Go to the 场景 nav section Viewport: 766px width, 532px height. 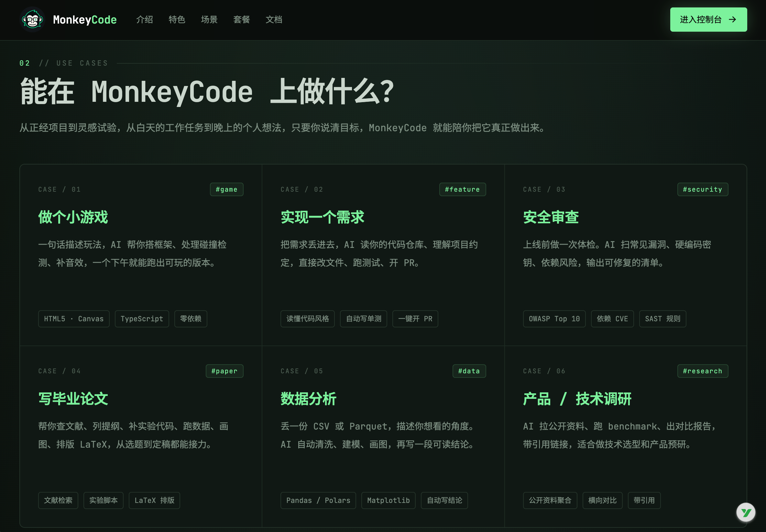pyautogui.click(x=209, y=19)
